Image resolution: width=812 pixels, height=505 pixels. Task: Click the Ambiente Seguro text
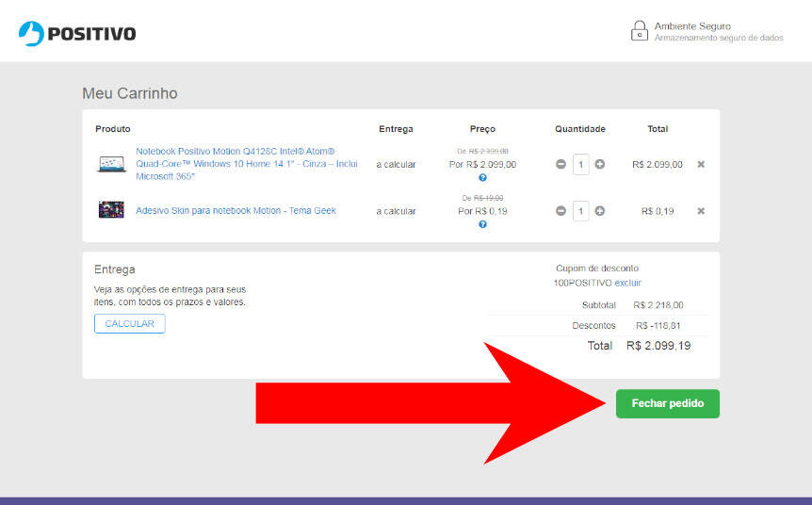point(692,25)
